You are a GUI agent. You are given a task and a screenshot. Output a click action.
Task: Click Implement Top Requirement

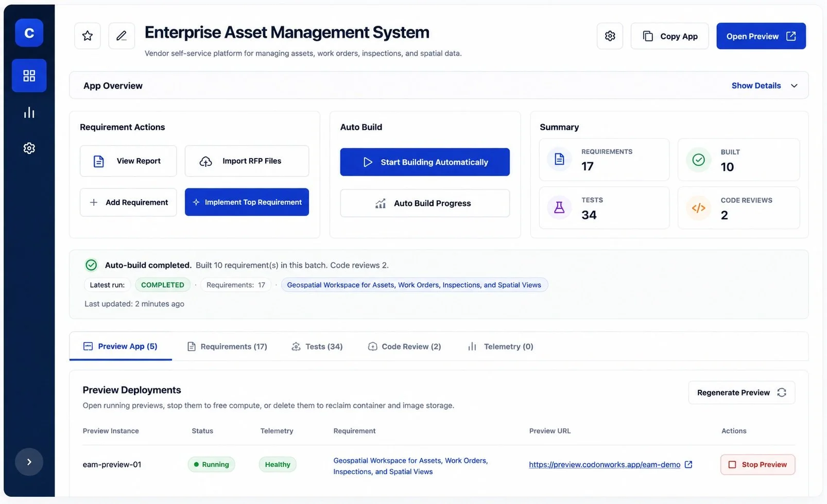click(247, 202)
